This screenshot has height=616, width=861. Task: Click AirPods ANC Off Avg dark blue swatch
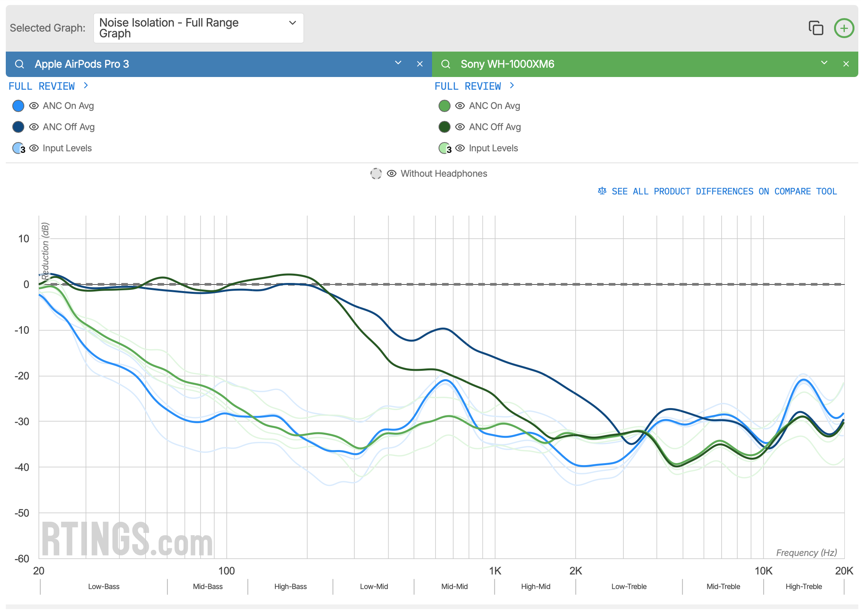(x=18, y=127)
